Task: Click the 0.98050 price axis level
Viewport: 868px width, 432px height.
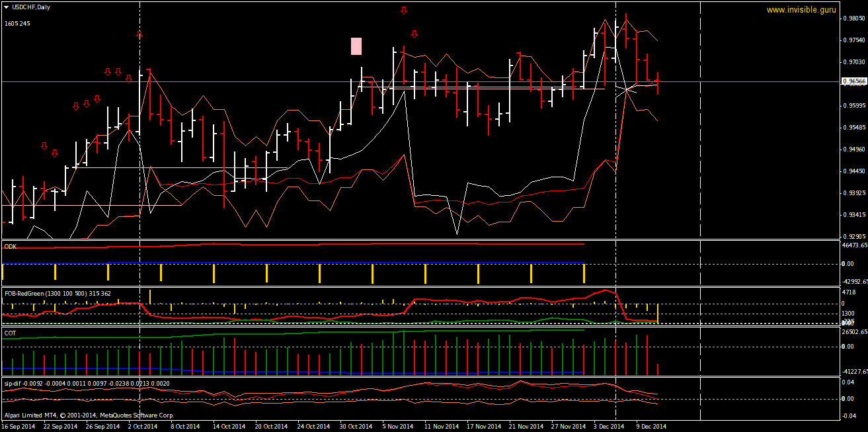Action: [x=853, y=19]
